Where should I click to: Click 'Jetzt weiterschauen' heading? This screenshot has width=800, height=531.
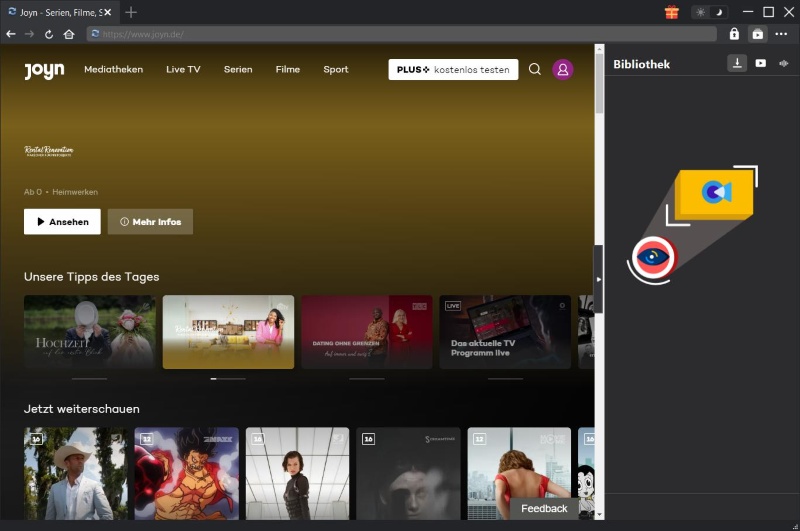point(82,409)
